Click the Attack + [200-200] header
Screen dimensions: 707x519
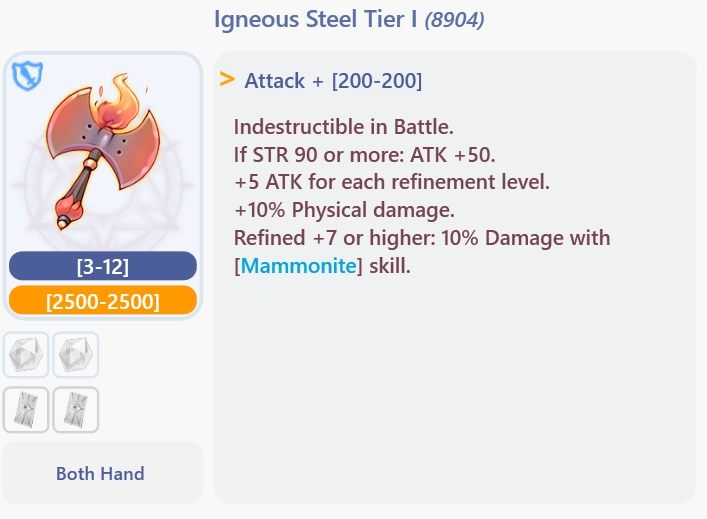pyautogui.click(x=333, y=81)
